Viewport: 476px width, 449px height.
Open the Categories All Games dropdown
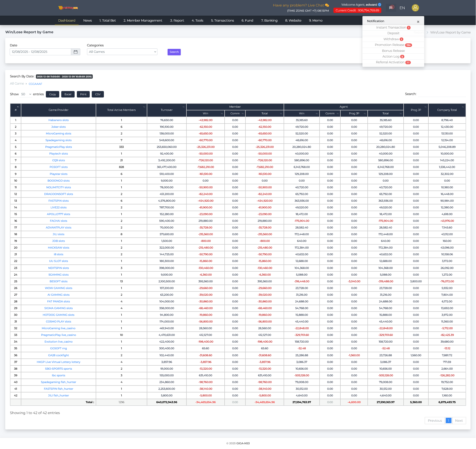coord(122,52)
